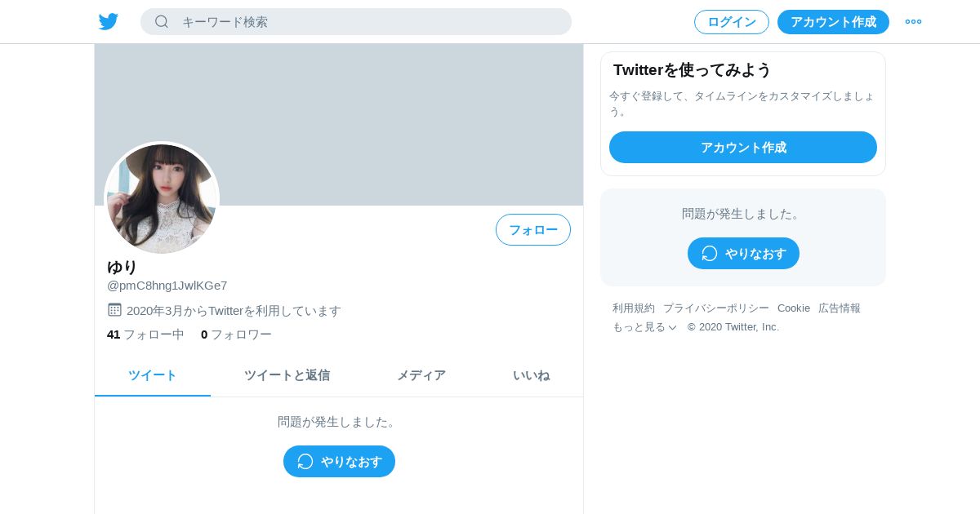Viewport: 980px width, 514px height.
Task: Click the joined-date calendar icon
Action: click(114, 310)
